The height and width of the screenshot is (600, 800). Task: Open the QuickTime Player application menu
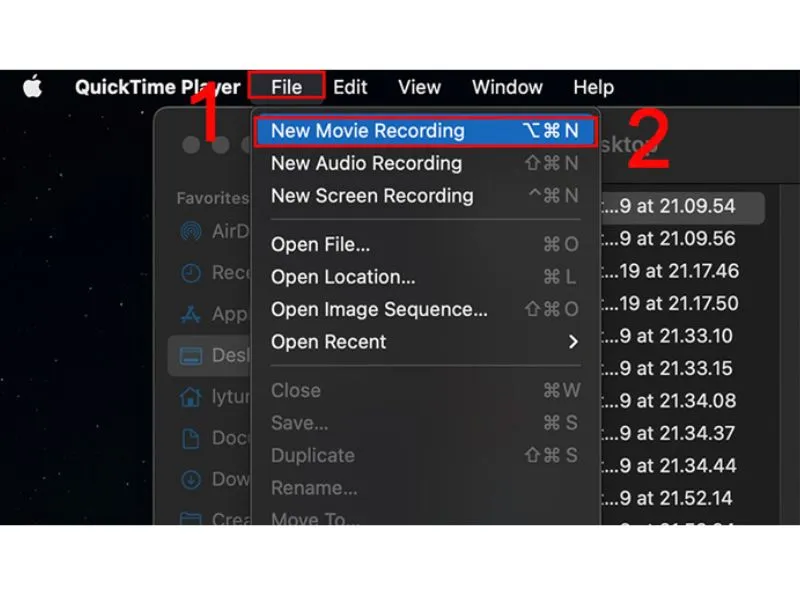(157, 87)
